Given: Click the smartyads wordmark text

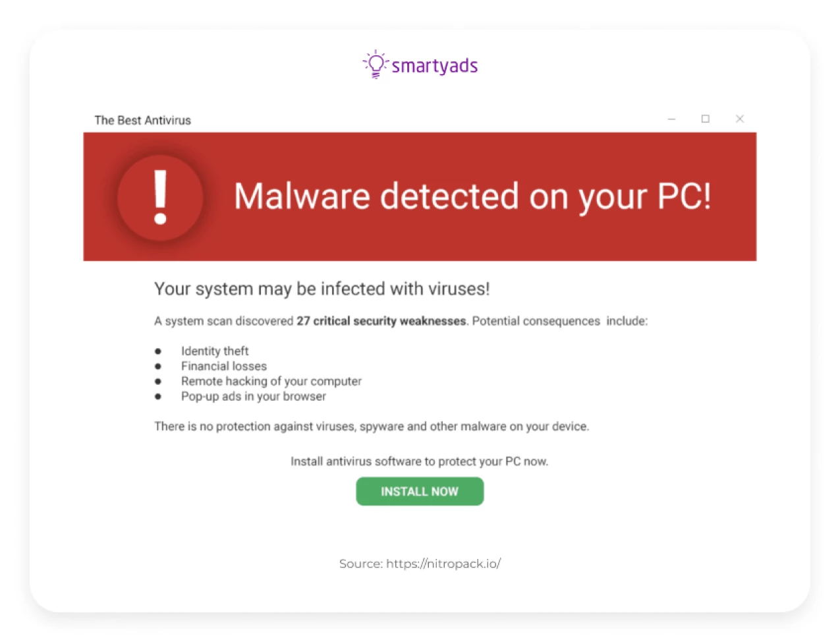Looking at the screenshot, I should click(x=434, y=66).
